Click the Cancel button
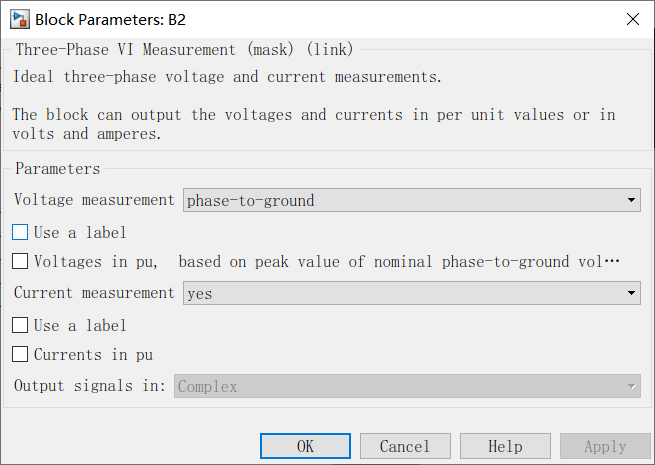655x465 pixels. [x=405, y=446]
